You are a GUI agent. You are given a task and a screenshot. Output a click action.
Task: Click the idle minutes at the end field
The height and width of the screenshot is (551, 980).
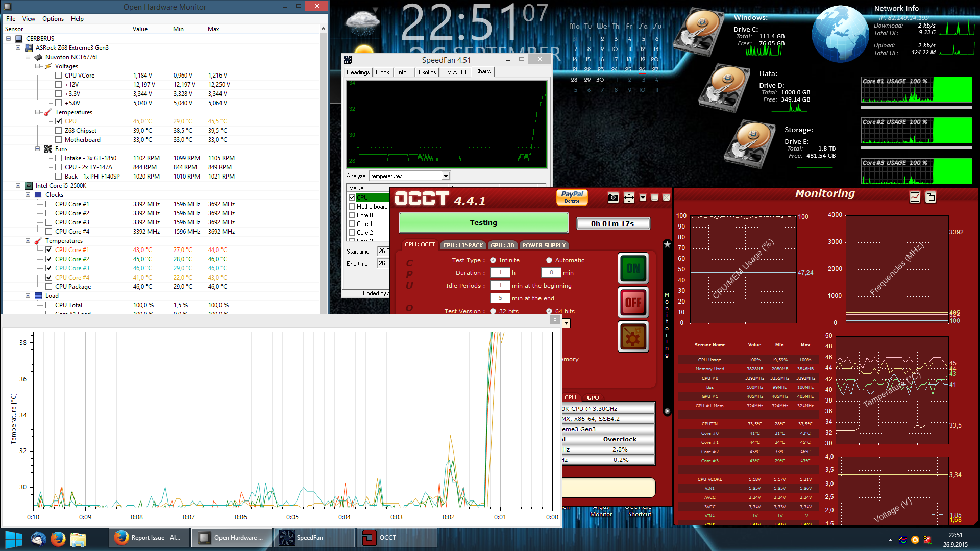point(500,298)
